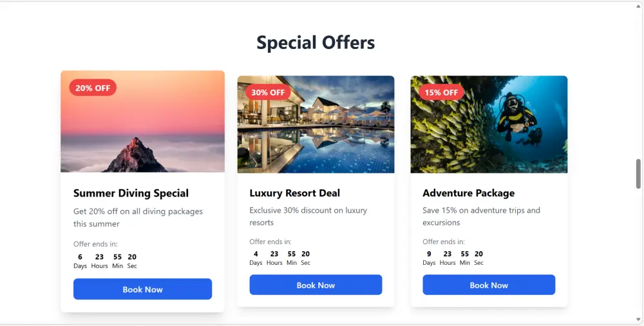The width and height of the screenshot is (644, 326).
Task: Select the Summer Diving Special title
Action: (x=131, y=193)
